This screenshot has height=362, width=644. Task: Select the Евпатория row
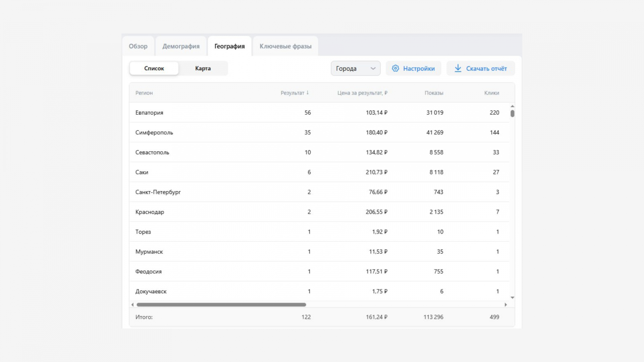click(x=149, y=113)
